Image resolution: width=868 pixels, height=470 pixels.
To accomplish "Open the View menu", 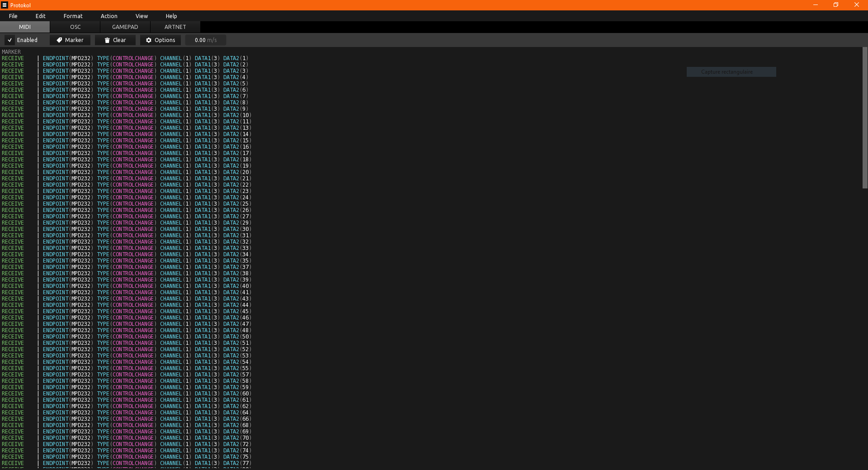I will point(142,16).
